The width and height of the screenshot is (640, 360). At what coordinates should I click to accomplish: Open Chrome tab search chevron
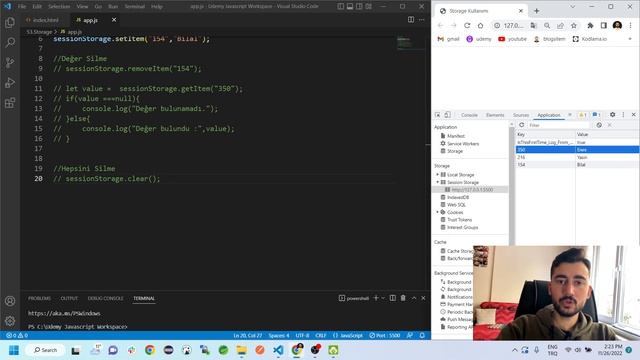point(573,7)
